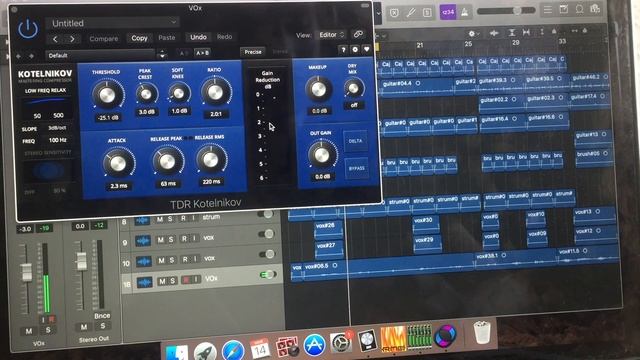Toggle on/off switch for track 10 vox

point(267,254)
